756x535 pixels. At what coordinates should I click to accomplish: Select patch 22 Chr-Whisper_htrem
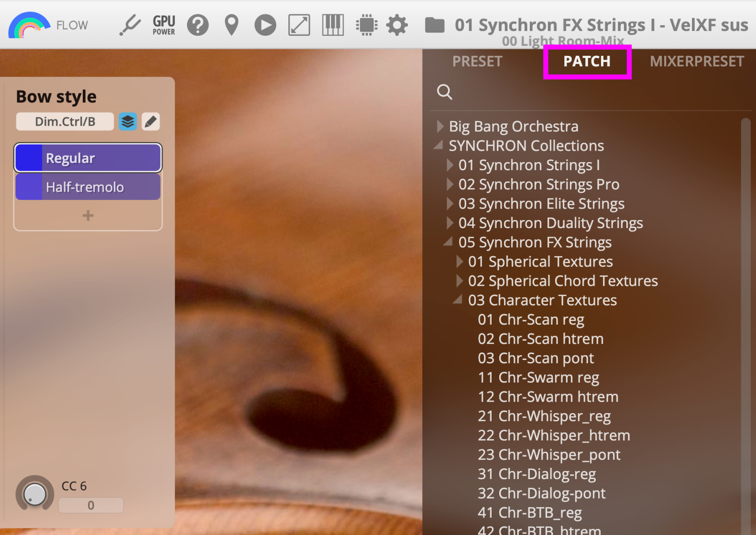[x=554, y=435]
